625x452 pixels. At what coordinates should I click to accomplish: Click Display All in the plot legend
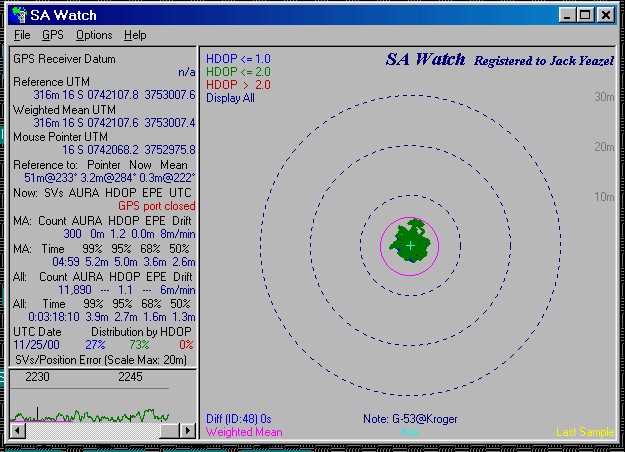pos(229,98)
